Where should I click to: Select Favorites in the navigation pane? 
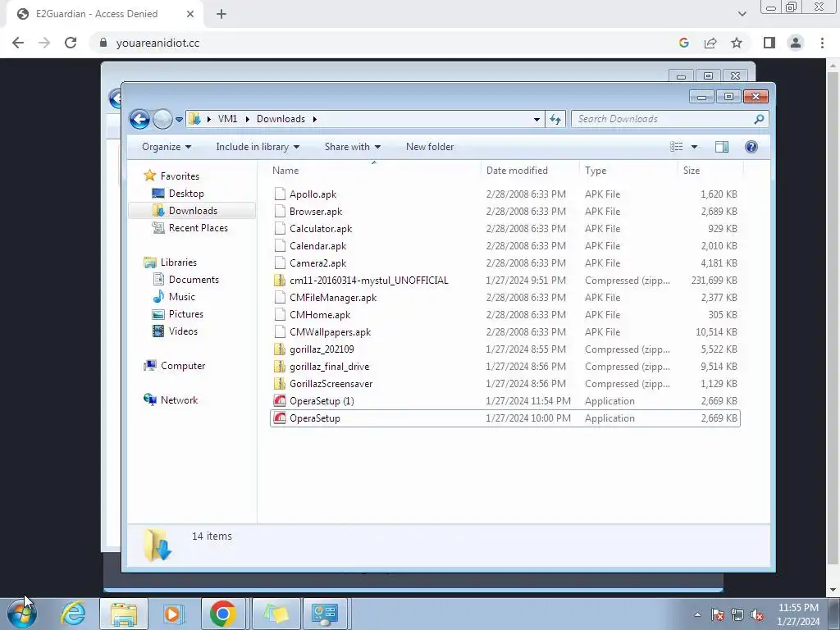click(180, 176)
